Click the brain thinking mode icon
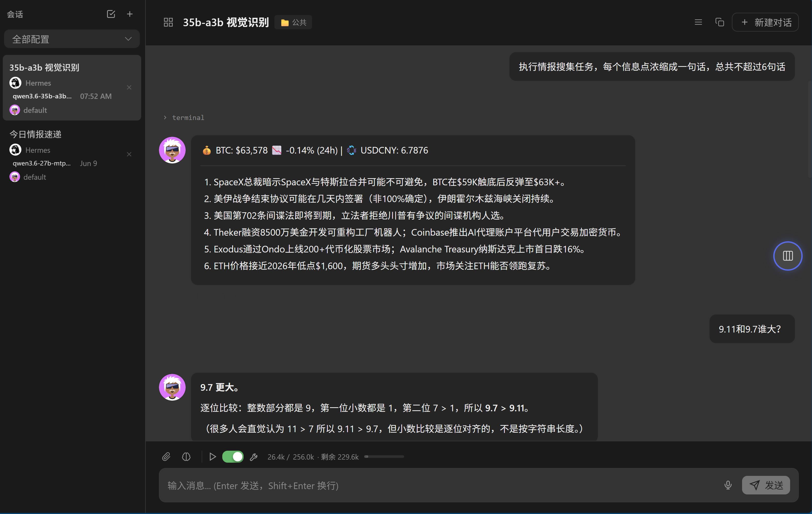812x514 pixels. 186,457
